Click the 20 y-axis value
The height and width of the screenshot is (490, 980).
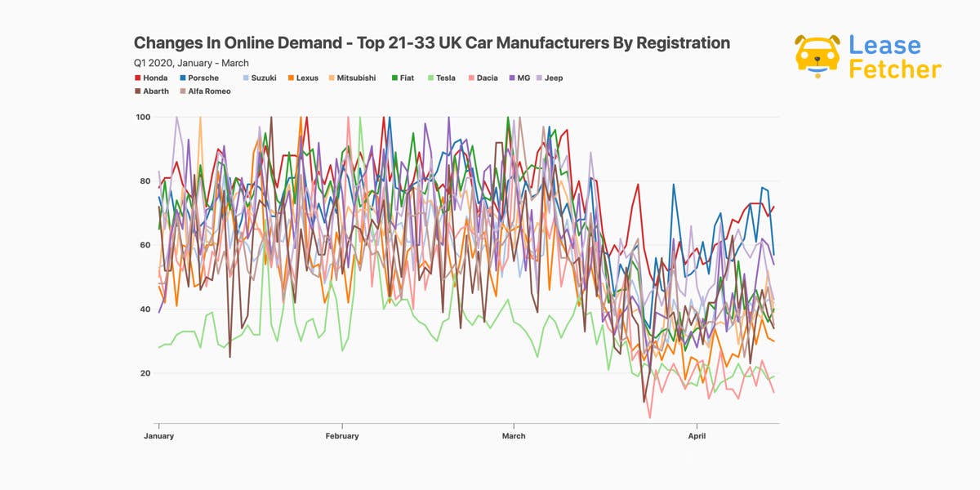click(x=146, y=373)
